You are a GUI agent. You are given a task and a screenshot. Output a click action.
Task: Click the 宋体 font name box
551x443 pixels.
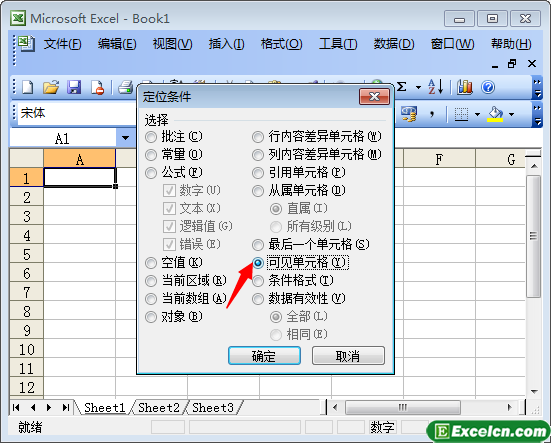77,113
